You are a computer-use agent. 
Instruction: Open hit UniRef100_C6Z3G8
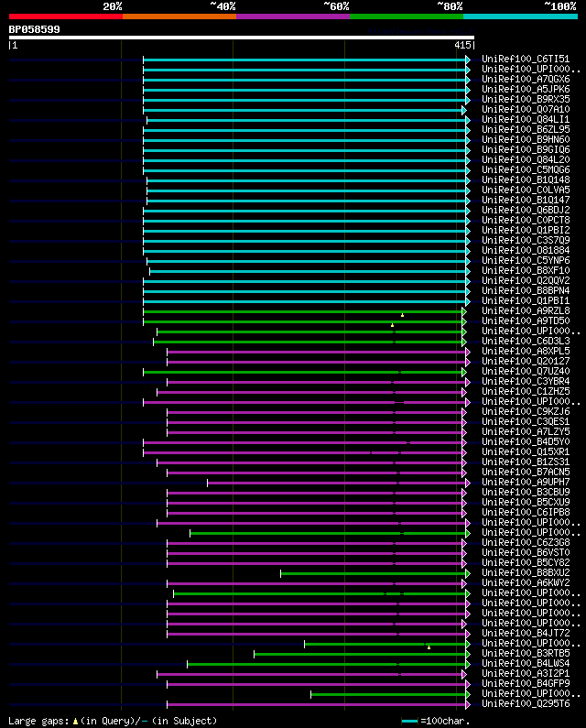click(526, 542)
